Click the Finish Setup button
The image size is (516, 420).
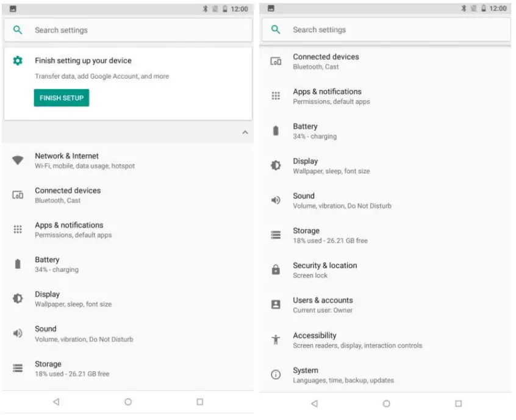pos(62,98)
